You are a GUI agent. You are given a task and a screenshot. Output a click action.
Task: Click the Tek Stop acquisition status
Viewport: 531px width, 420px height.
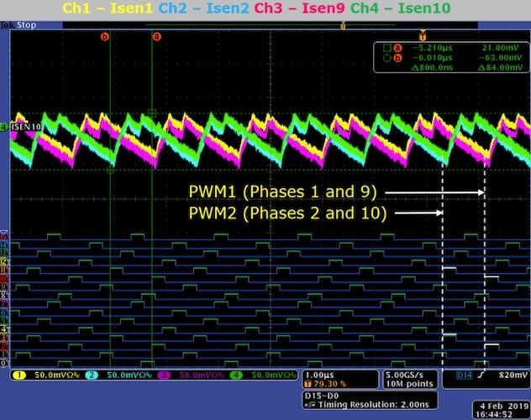click(x=18, y=25)
